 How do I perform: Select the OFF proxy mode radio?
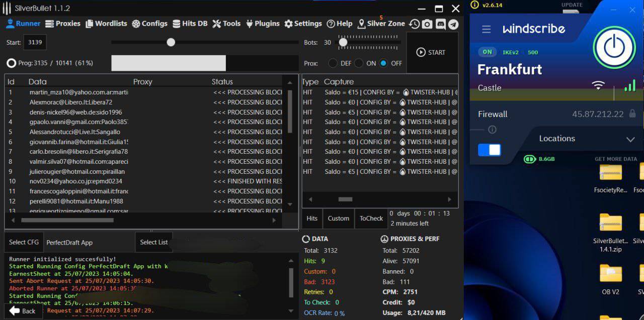[383, 63]
